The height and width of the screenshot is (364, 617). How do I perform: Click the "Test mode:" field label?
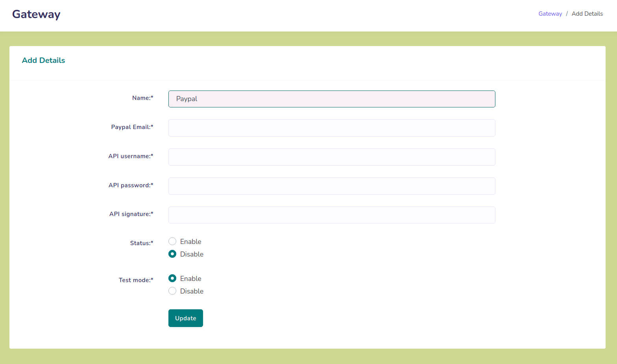[136, 280]
